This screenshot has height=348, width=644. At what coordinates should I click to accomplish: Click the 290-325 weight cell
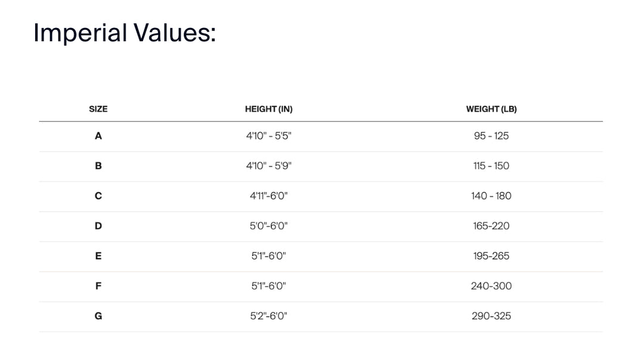pos(491,316)
